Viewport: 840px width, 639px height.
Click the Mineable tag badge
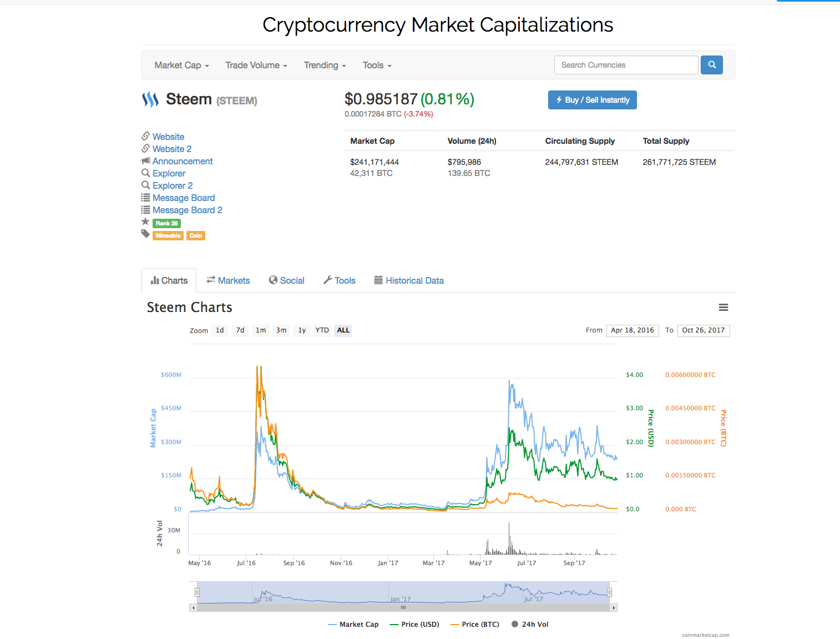[x=168, y=235]
